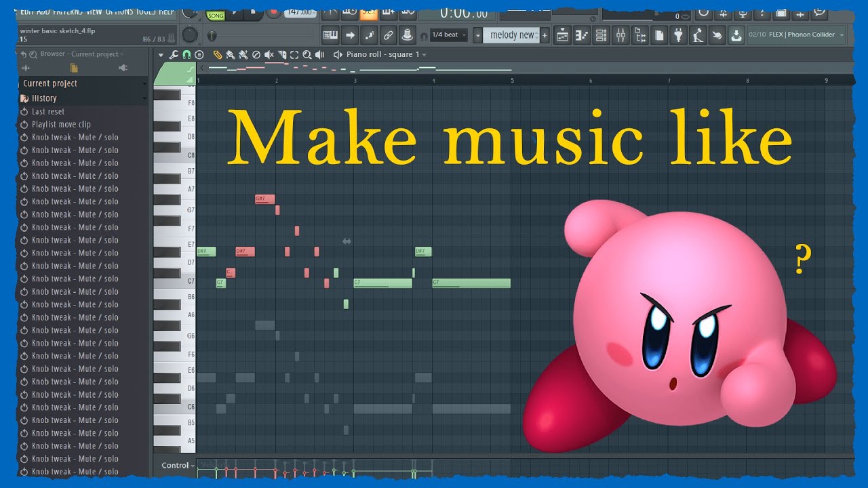This screenshot has height=488, width=868.
Task: Open piano roll wrench tools menu
Action: (173, 55)
